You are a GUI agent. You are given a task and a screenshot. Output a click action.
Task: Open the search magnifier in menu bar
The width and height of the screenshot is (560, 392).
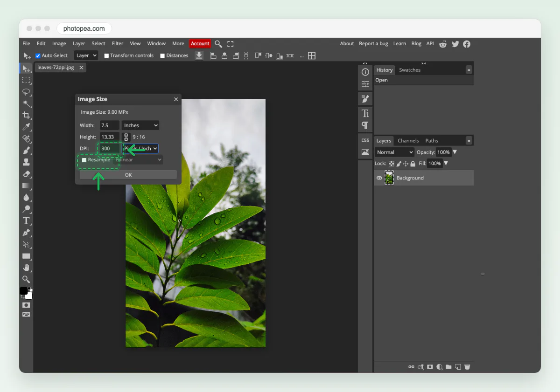coord(218,44)
